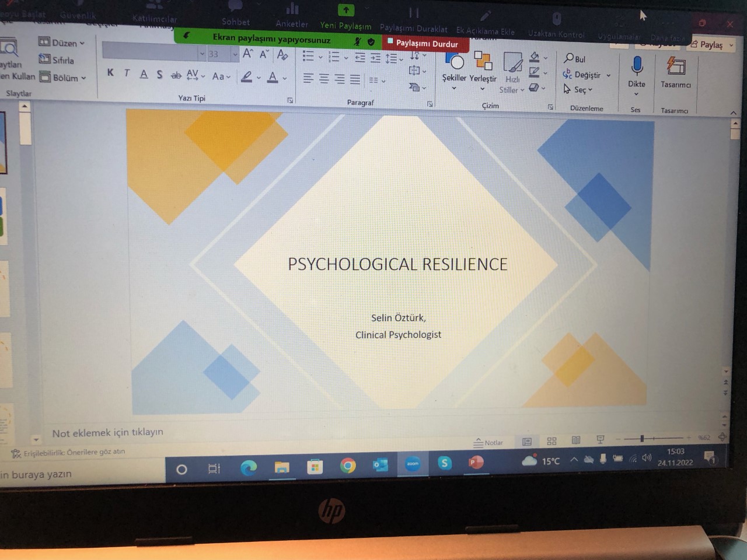The width and height of the screenshot is (747, 560).
Task: Toggle italic T formatting
Action: 127,73
